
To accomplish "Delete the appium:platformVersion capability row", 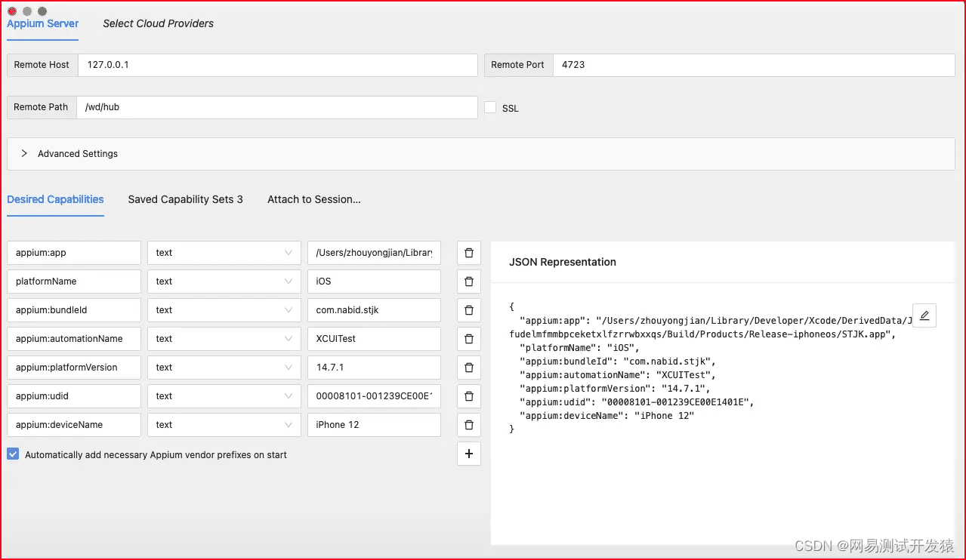I will [x=468, y=368].
